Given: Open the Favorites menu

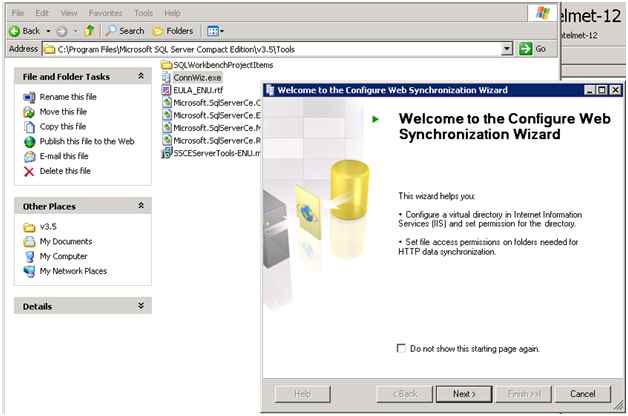Looking at the screenshot, I should [x=104, y=13].
